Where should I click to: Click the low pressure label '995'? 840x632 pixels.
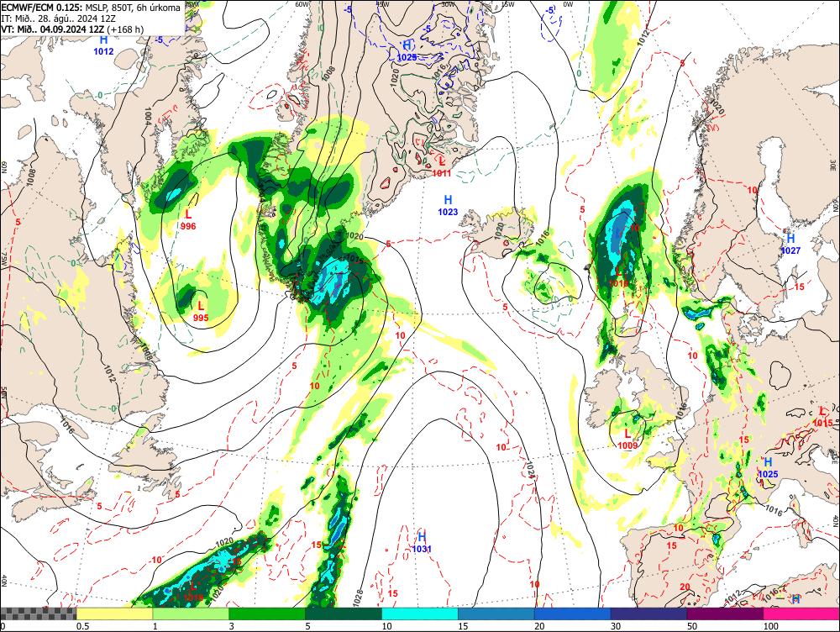tap(201, 318)
